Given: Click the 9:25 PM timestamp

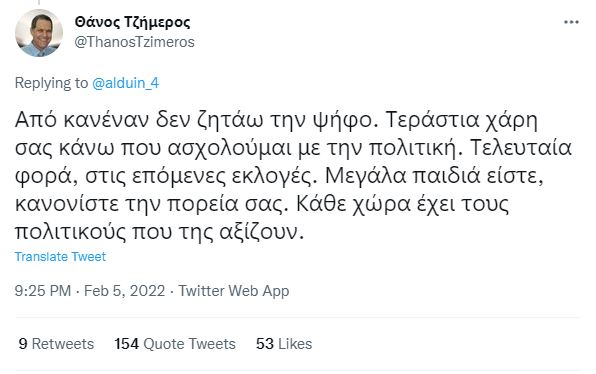Looking at the screenshot, I should point(43,291).
